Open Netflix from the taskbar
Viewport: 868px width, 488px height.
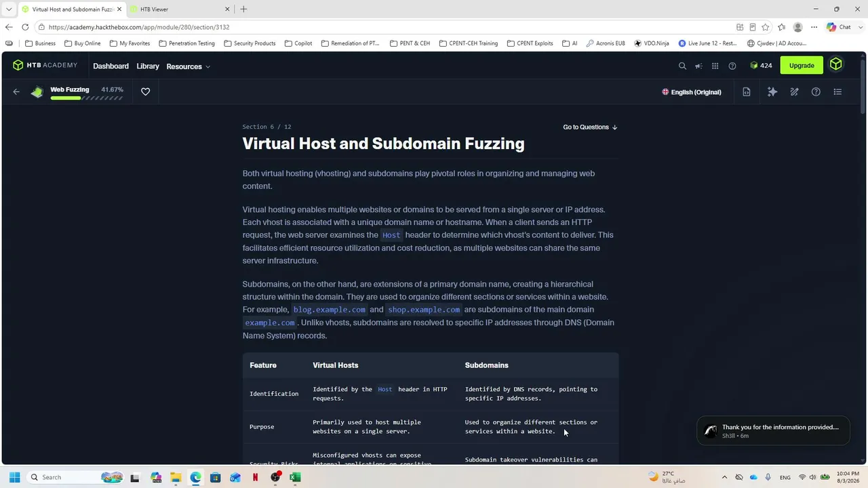[x=255, y=477]
